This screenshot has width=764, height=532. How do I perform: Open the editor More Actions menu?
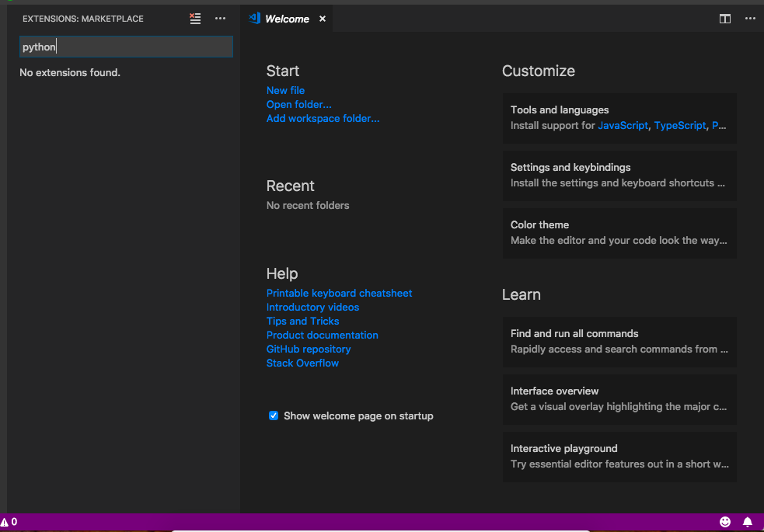point(749,18)
